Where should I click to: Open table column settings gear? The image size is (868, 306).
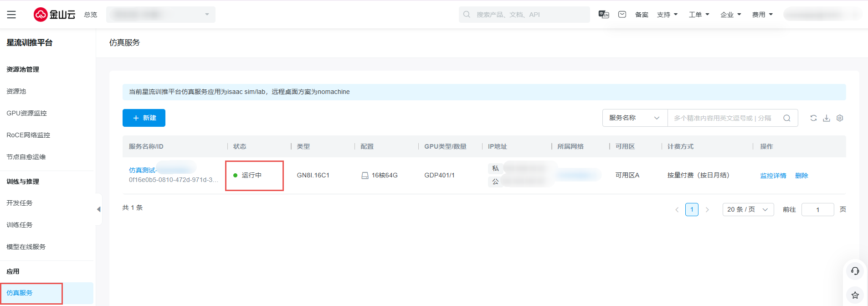click(x=840, y=118)
